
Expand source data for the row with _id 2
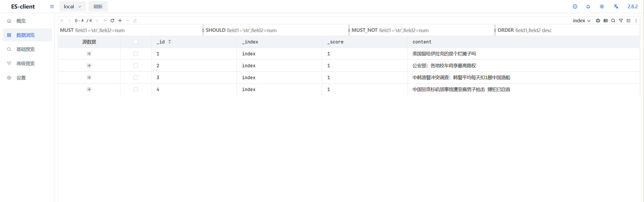89,66
